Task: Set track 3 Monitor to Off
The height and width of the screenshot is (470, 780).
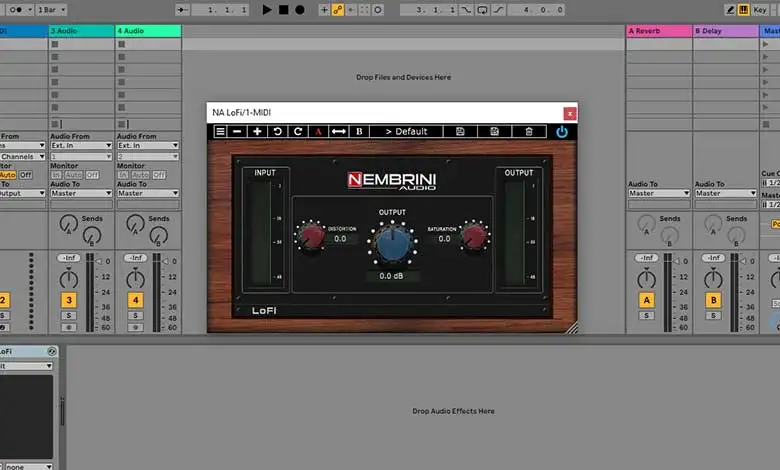Action: 92,175
